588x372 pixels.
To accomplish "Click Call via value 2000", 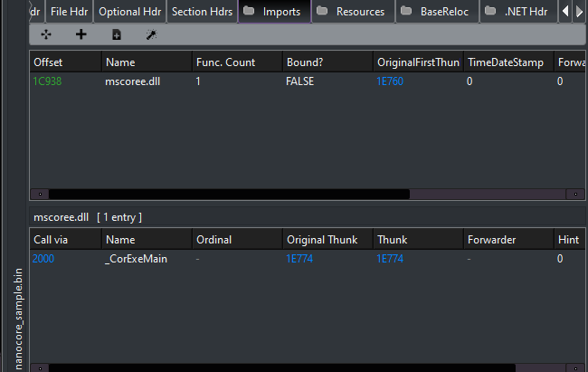I will [x=43, y=259].
